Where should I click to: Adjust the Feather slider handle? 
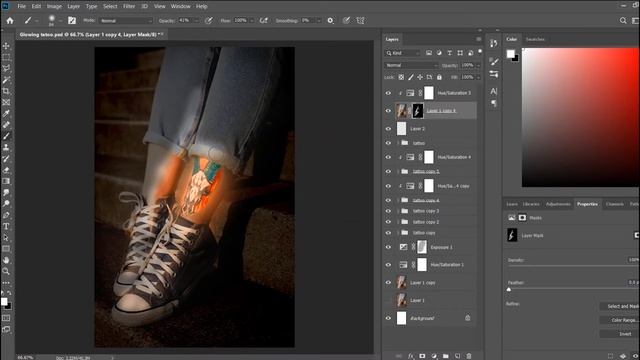(x=509, y=289)
